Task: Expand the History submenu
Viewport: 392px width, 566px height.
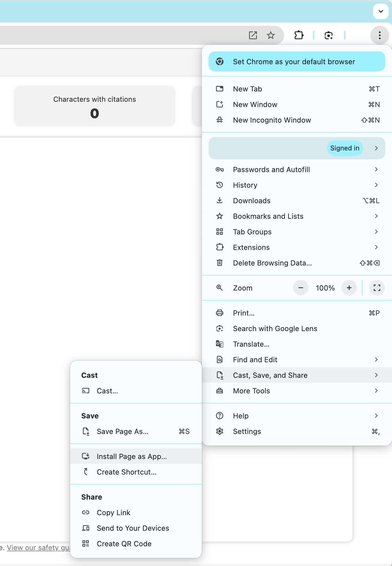Action: tap(297, 185)
